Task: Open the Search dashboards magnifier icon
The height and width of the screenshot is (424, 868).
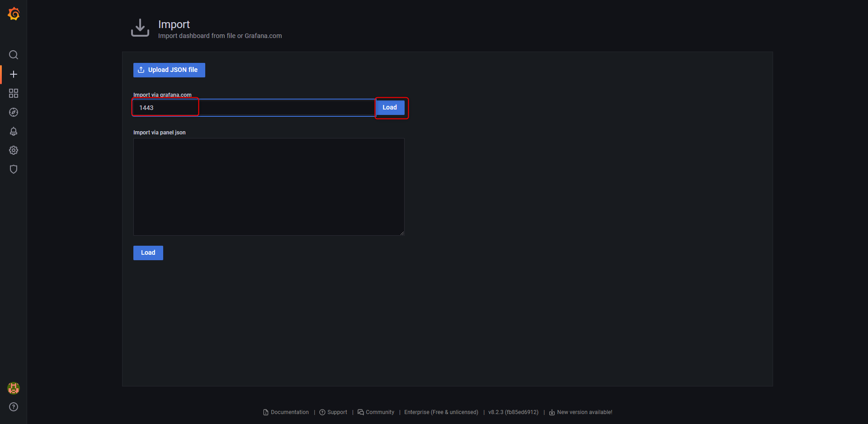Action: pyautogui.click(x=14, y=55)
